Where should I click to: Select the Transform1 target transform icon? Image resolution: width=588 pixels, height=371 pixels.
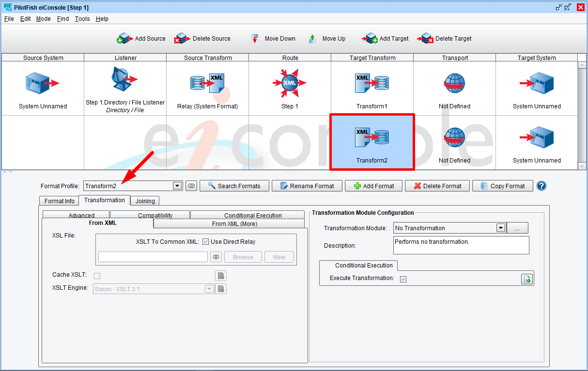point(372,83)
